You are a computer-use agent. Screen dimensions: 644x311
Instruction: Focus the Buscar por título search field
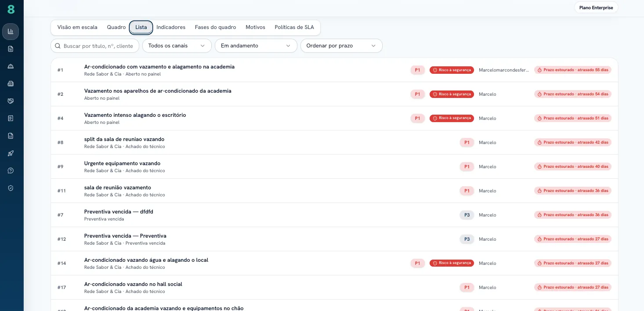[x=95, y=46]
